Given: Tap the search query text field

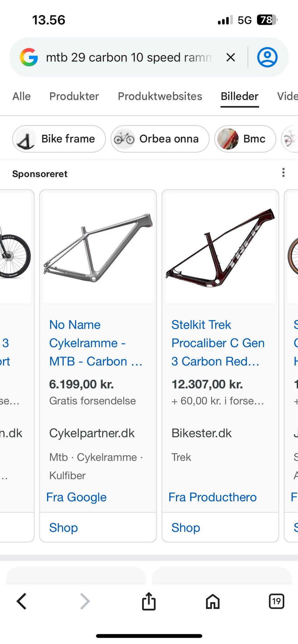Looking at the screenshot, I should click(x=129, y=57).
